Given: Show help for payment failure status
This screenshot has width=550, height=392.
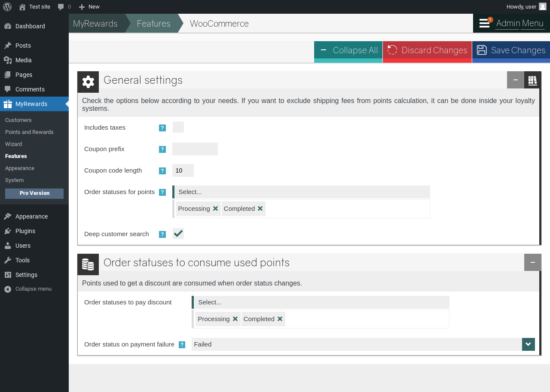Looking at the screenshot, I should 182,345.
